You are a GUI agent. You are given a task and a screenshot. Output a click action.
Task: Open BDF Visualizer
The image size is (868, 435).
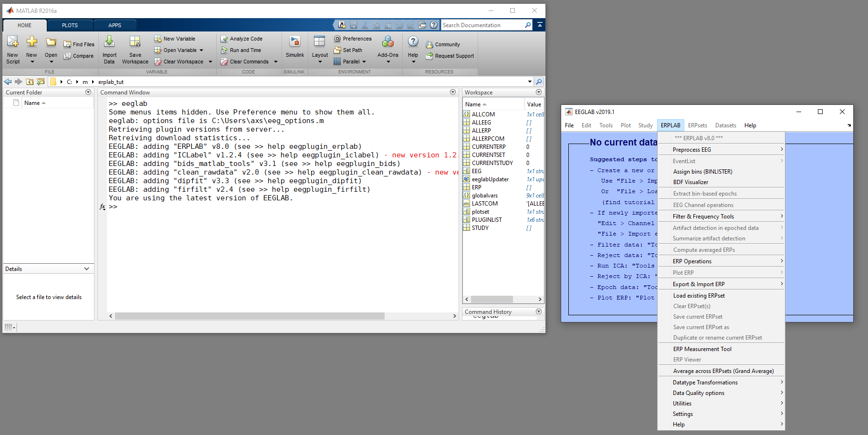722,182
